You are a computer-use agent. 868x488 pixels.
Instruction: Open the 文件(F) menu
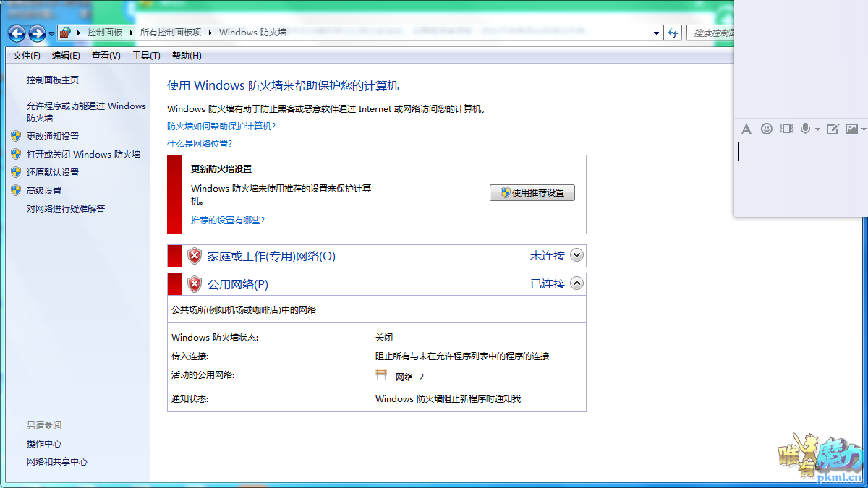point(27,56)
